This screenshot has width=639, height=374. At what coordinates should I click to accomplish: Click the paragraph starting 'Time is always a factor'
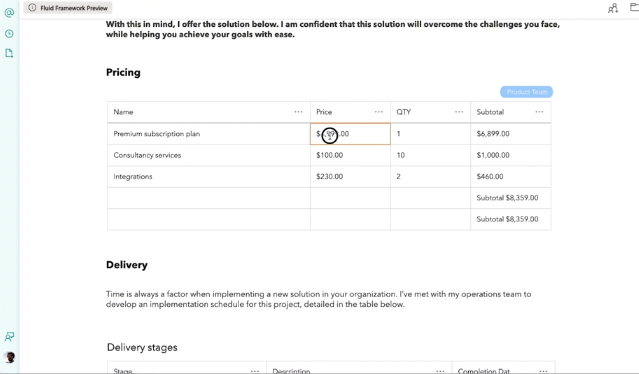click(x=318, y=299)
